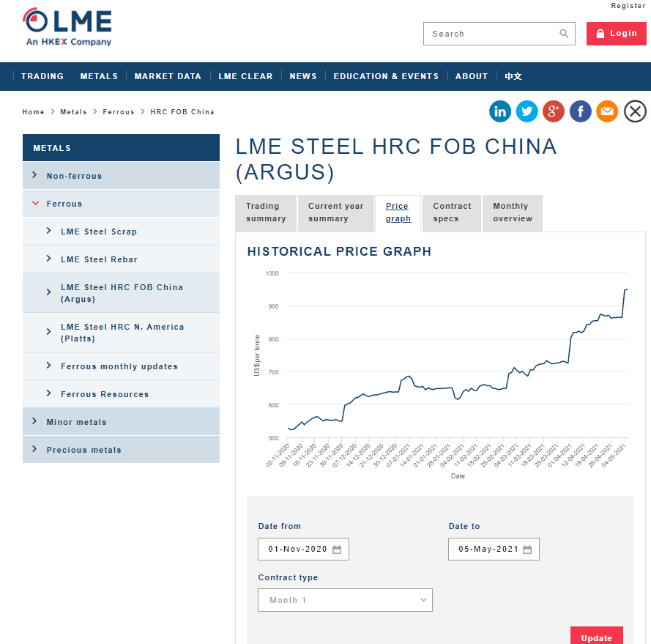The width and height of the screenshot is (651, 644).
Task: Open LME Steel HRC N. America (Platts)
Action: [x=121, y=333]
